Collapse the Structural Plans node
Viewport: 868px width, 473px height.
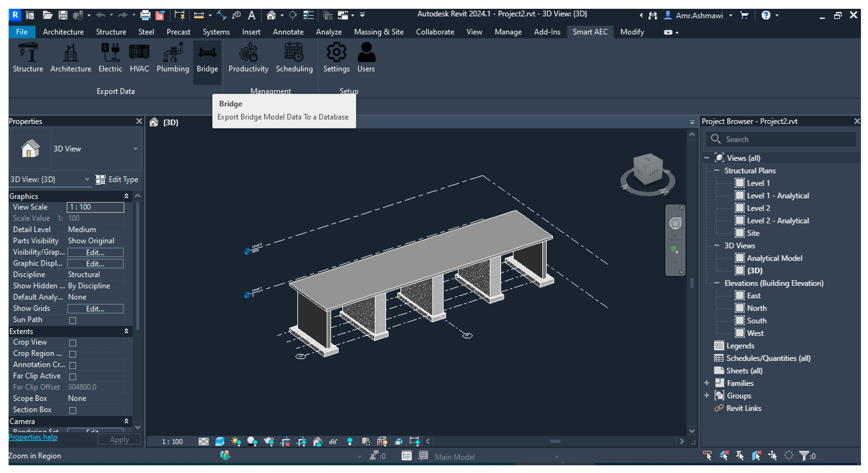(716, 170)
